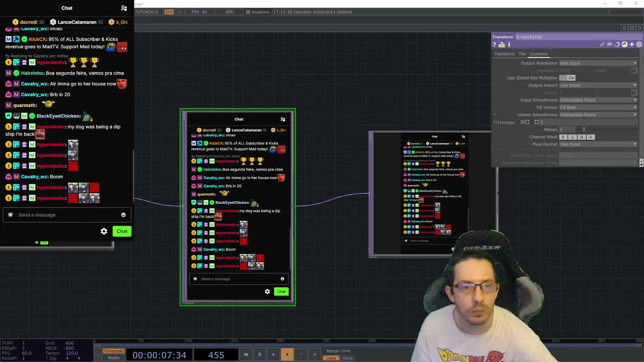Image resolution: width=644 pixels, height=362 pixels.
Task: Toggle the B channel mask button
Action: pyautogui.click(x=582, y=137)
